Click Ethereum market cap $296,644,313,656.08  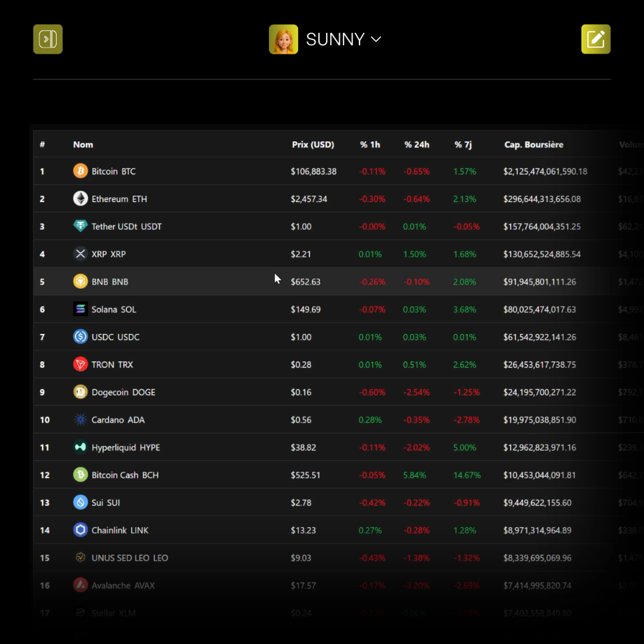click(542, 199)
